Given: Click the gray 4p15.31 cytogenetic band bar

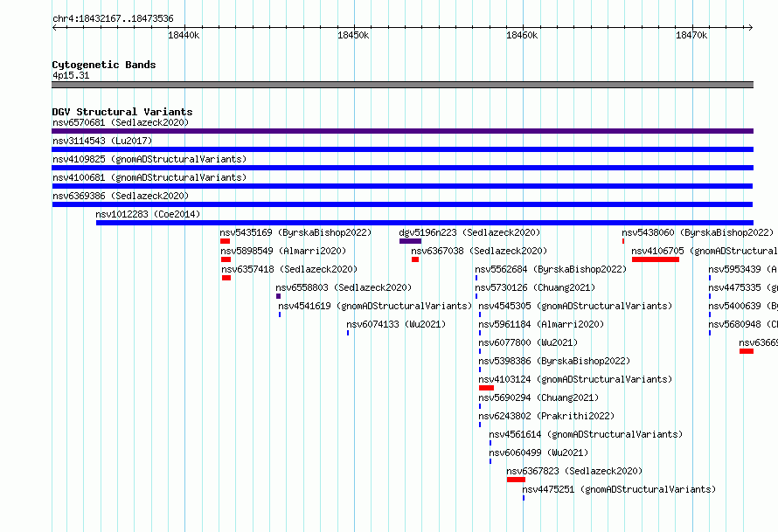Looking at the screenshot, I should (x=402, y=85).
